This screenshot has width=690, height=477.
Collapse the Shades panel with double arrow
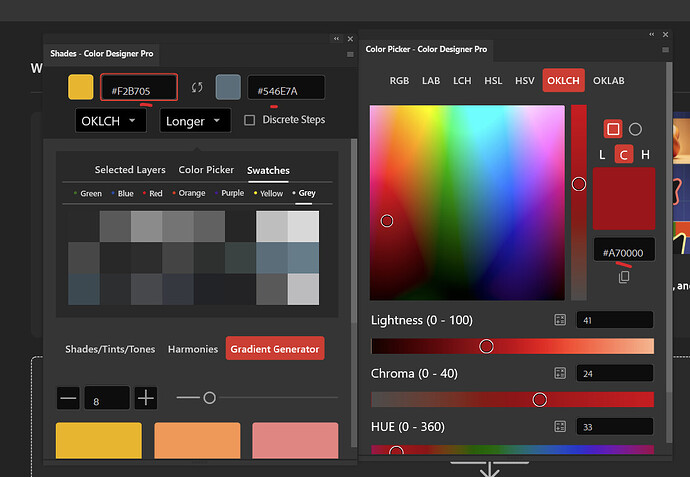click(x=336, y=39)
